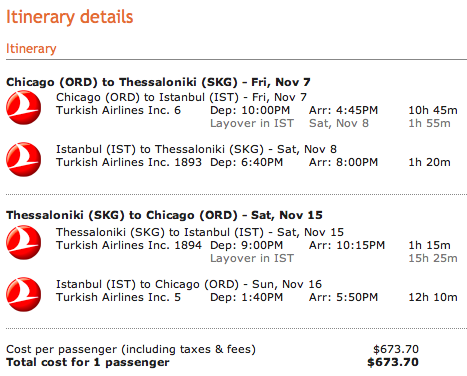The height and width of the screenshot is (376, 467).
Task: Click Cost per passenger label
Action: click(131, 349)
